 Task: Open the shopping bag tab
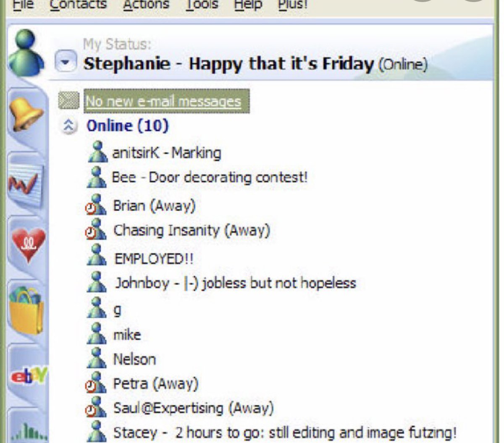pos(27,310)
